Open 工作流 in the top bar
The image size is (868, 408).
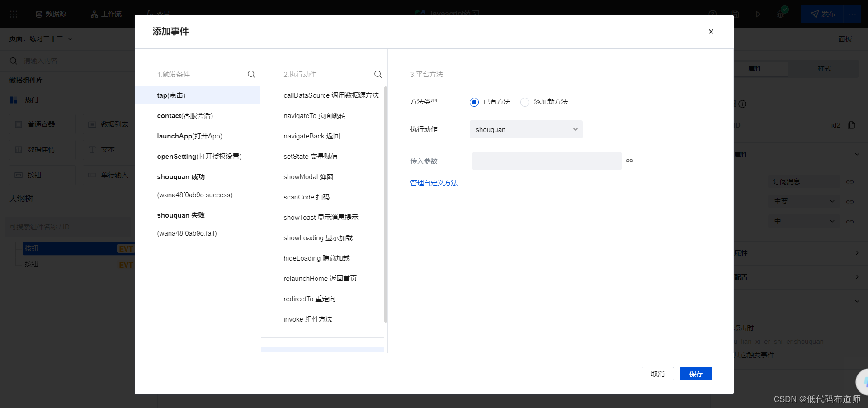tap(106, 14)
